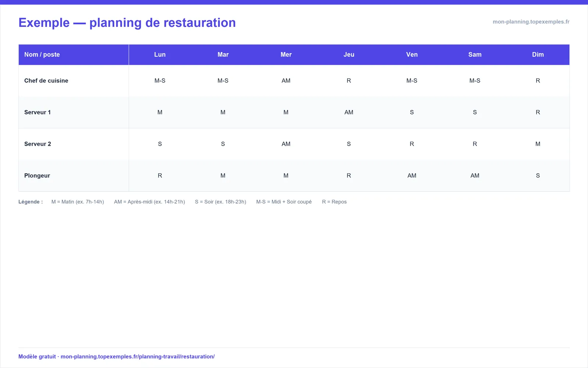Select Plongeur's Mar cell M
588x368 pixels.
coord(223,176)
